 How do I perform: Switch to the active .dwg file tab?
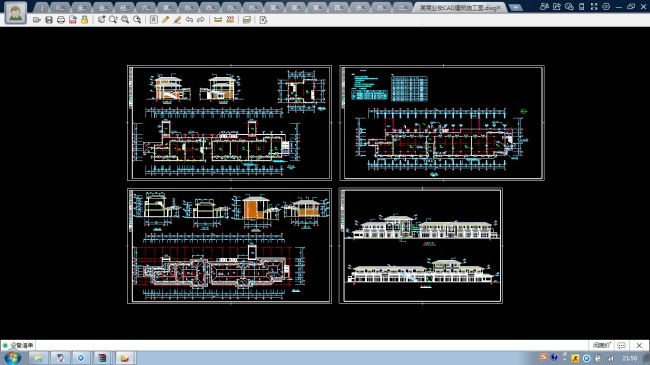point(460,7)
